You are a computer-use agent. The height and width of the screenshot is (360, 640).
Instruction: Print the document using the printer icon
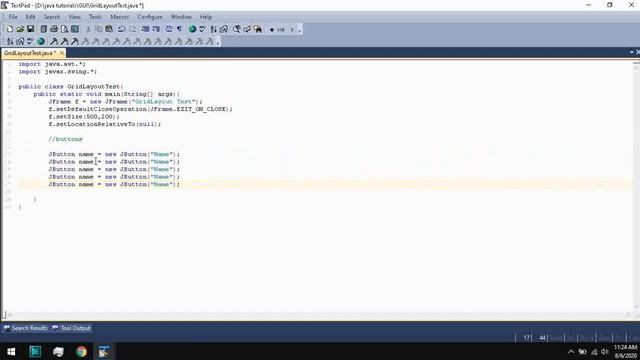click(54, 29)
